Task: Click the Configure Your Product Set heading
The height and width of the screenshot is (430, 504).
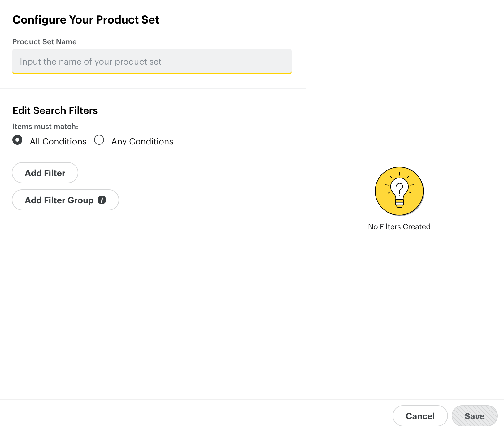Action: pyautogui.click(x=85, y=19)
